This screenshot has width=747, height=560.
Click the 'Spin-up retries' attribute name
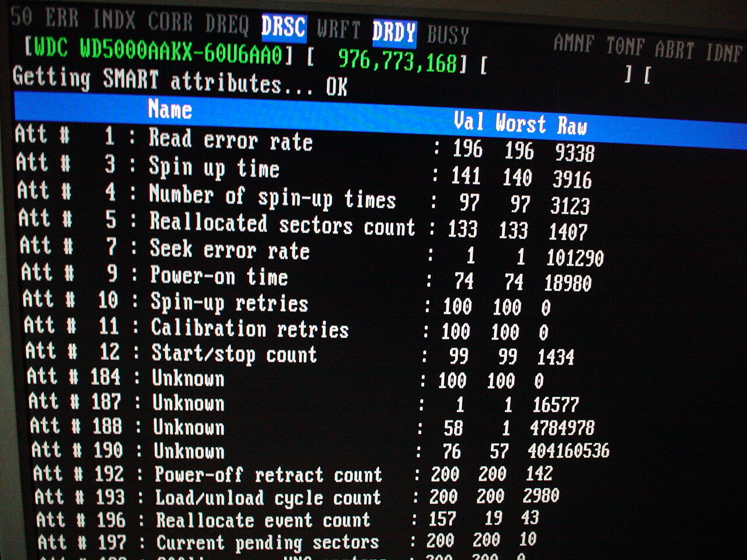point(229,303)
